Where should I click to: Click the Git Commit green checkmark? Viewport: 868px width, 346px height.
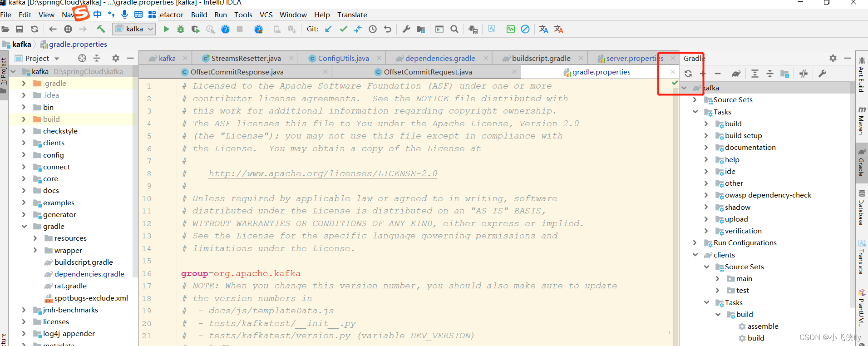343,29
